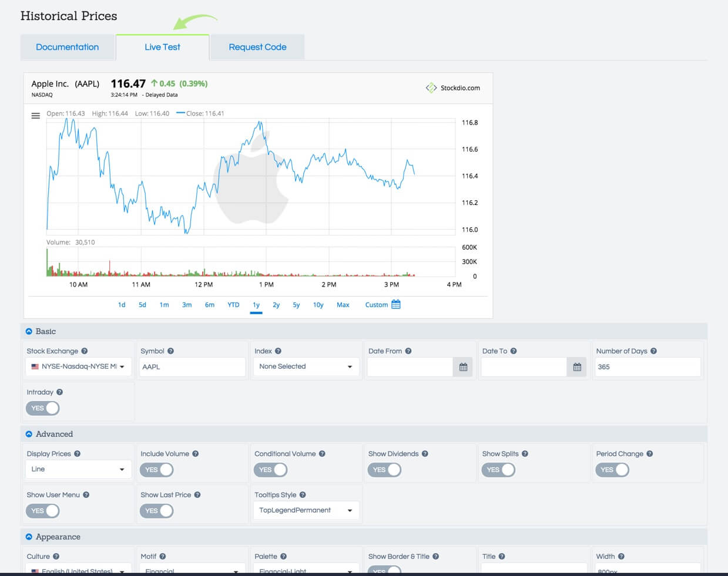728x576 pixels.
Task: Click the Symbol input field with AAPL
Action: tap(192, 367)
